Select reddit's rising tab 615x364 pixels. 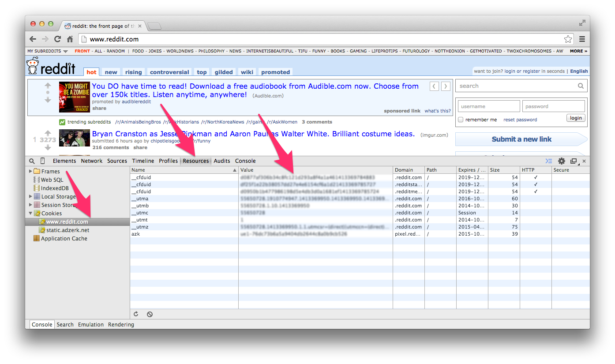(x=133, y=72)
